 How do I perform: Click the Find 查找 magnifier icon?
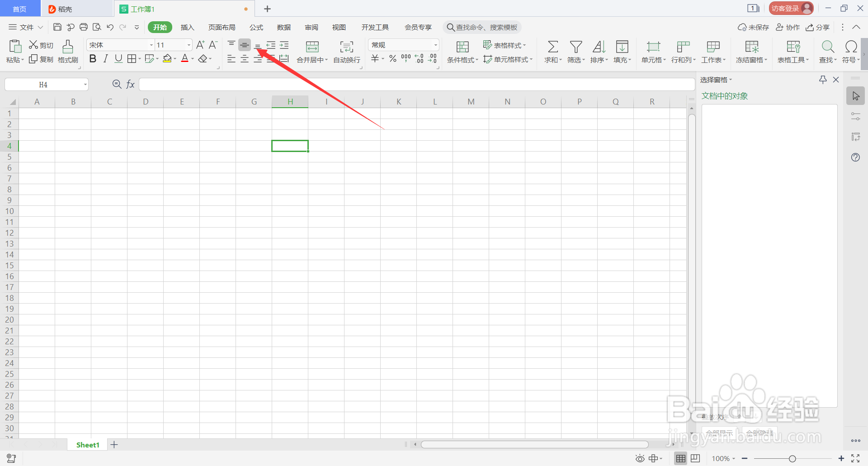pyautogui.click(x=828, y=47)
